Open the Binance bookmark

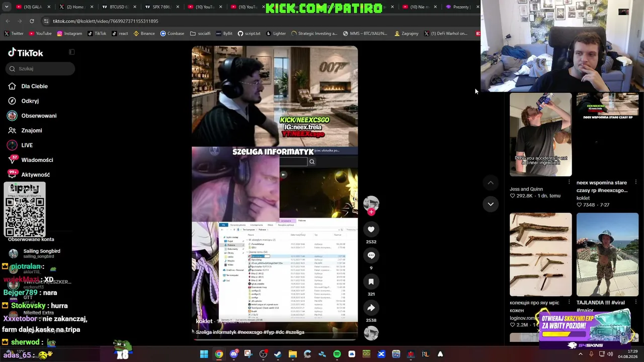pos(144,34)
